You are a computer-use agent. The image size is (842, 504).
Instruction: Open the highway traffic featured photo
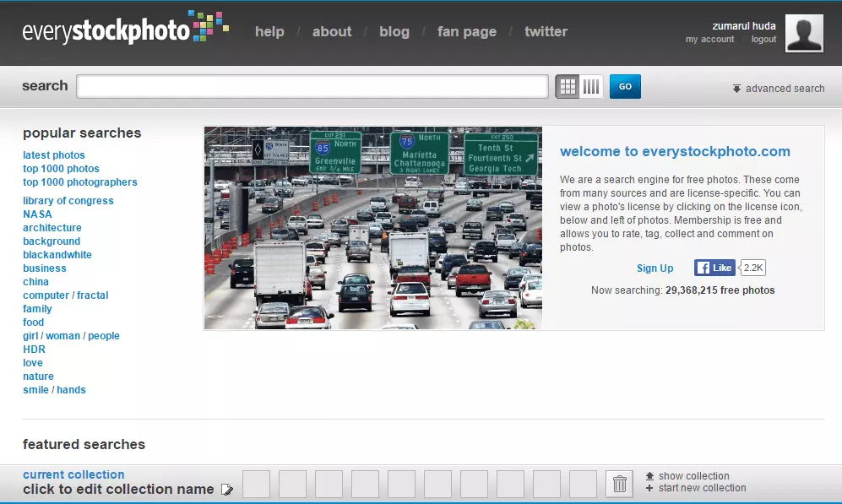tap(372, 228)
